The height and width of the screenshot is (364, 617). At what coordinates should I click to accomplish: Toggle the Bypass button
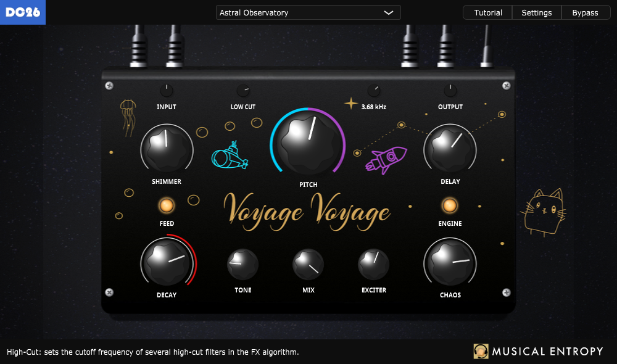click(585, 12)
